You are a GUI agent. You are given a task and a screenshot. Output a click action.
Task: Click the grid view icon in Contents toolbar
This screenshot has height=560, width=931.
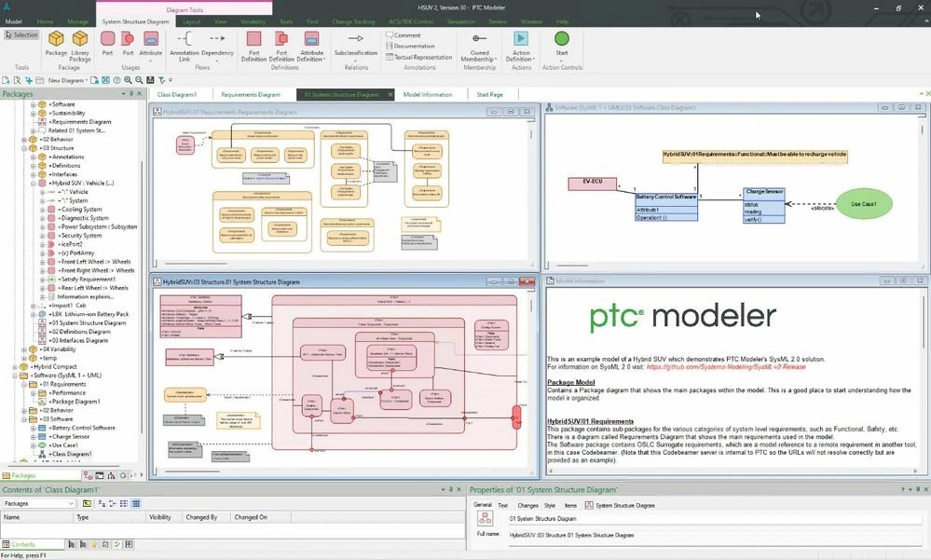[136, 503]
